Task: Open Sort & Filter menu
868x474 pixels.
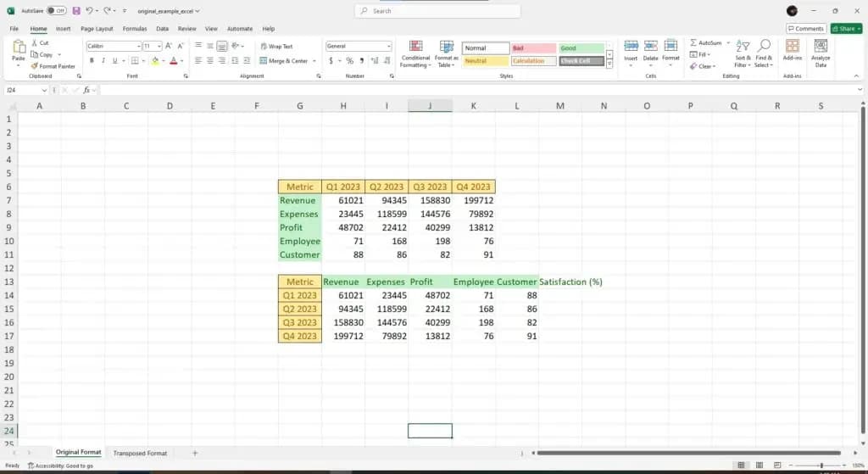Action: point(743,53)
